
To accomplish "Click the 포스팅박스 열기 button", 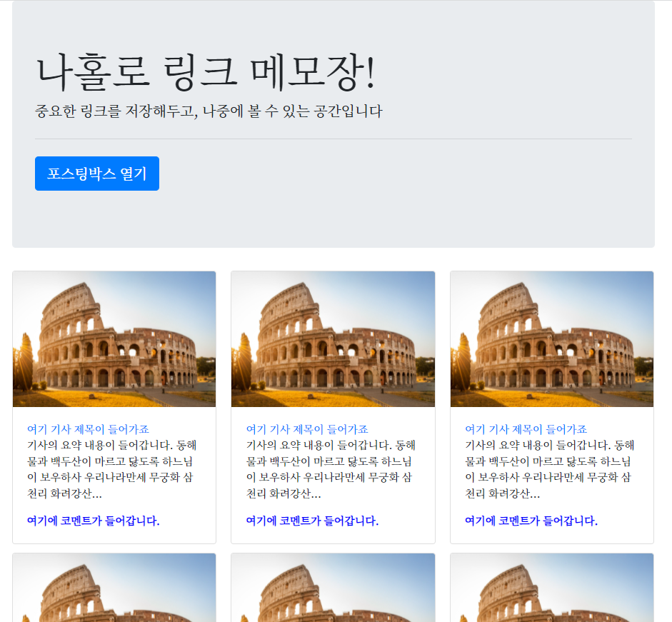I will coord(97,174).
